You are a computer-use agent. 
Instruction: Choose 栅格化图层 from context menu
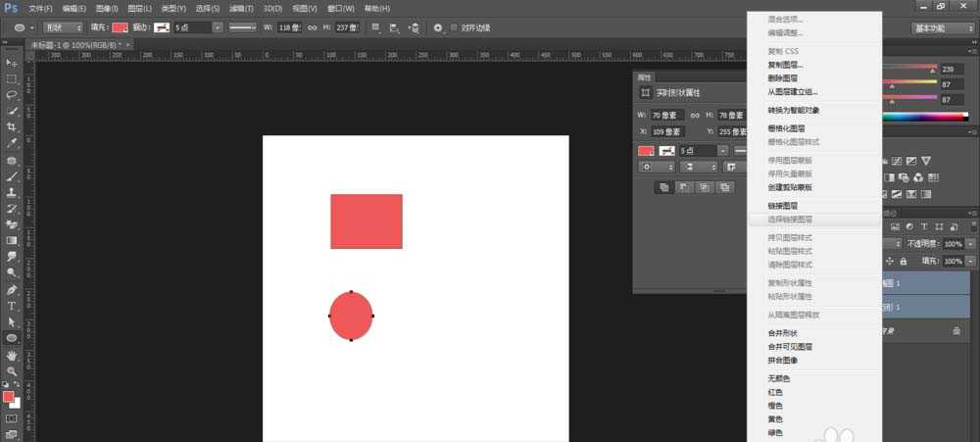pyautogui.click(x=786, y=128)
